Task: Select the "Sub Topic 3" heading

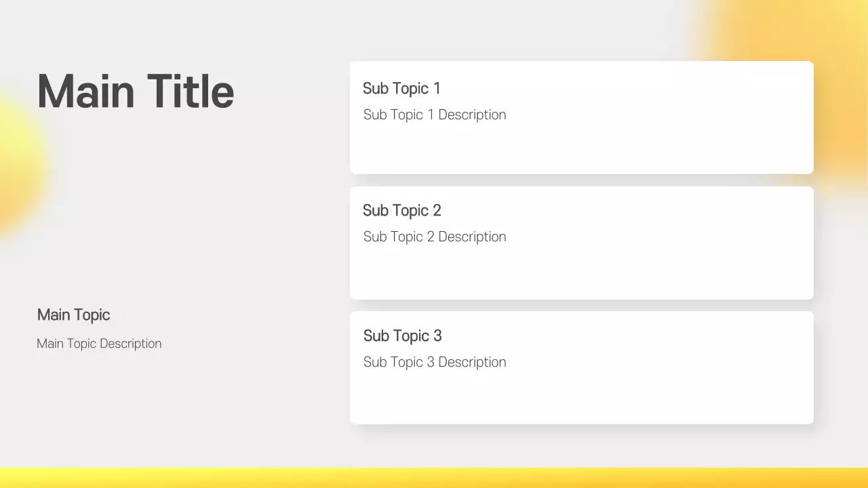Action: 402,335
